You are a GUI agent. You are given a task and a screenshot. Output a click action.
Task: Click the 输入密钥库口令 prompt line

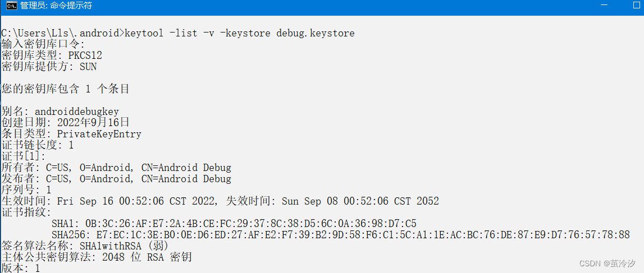click(43, 44)
